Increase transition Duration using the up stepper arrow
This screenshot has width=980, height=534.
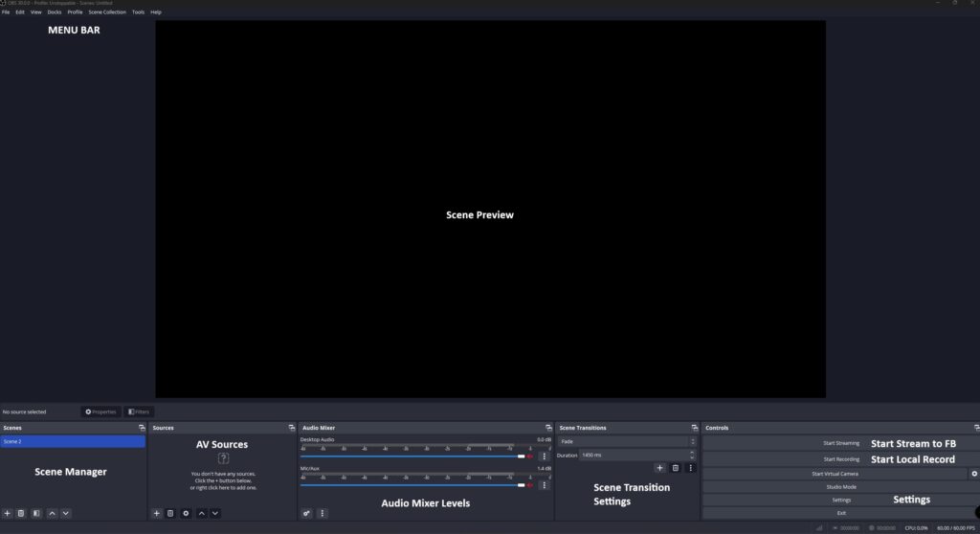tap(692, 453)
